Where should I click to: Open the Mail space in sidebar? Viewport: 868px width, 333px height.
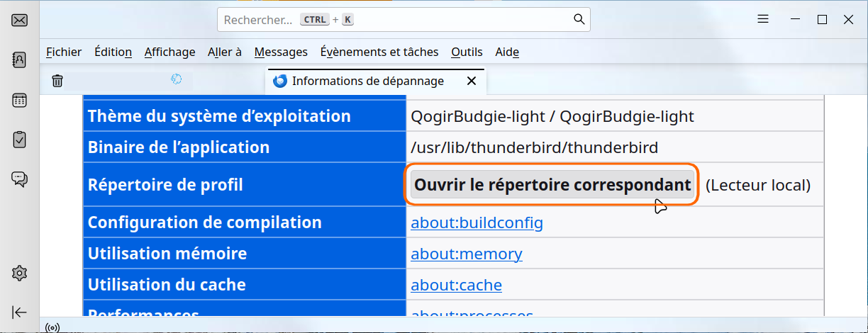20,21
